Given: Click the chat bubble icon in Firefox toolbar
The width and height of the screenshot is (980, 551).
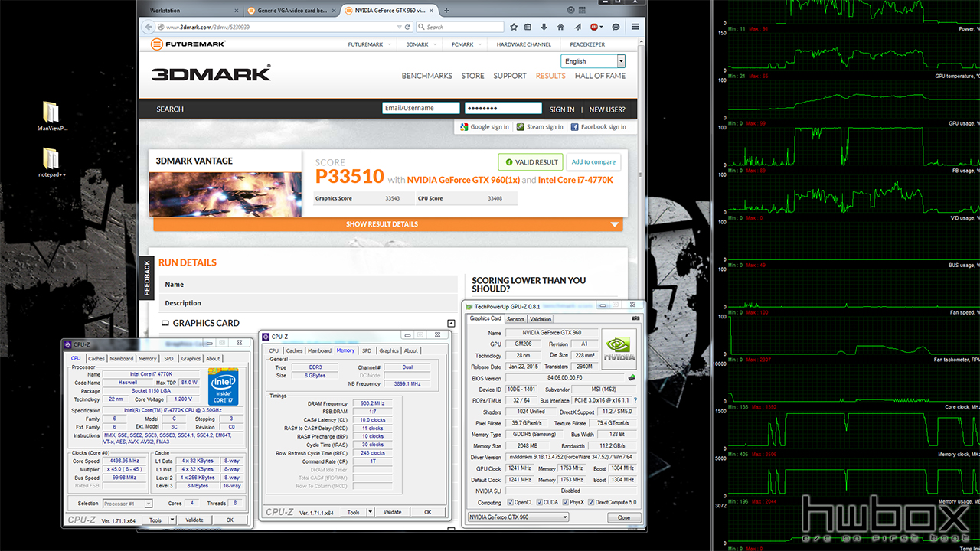Looking at the screenshot, I should (x=616, y=27).
